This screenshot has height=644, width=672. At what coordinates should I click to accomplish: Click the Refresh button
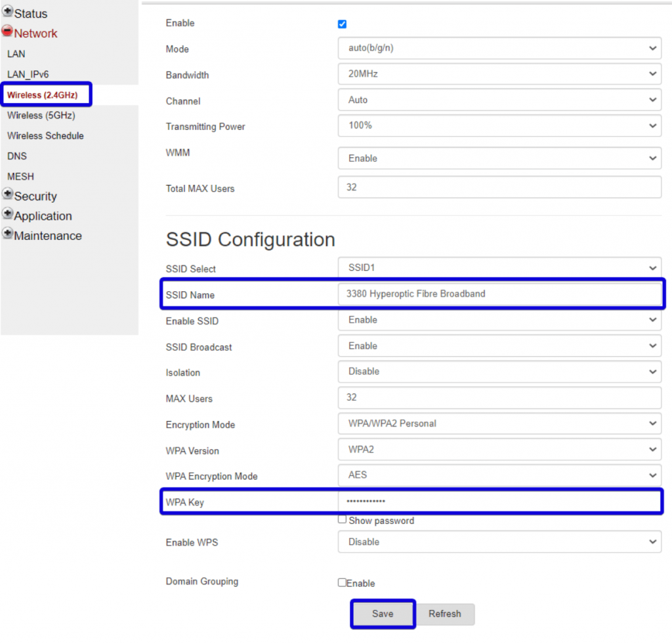[x=445, y=614]
